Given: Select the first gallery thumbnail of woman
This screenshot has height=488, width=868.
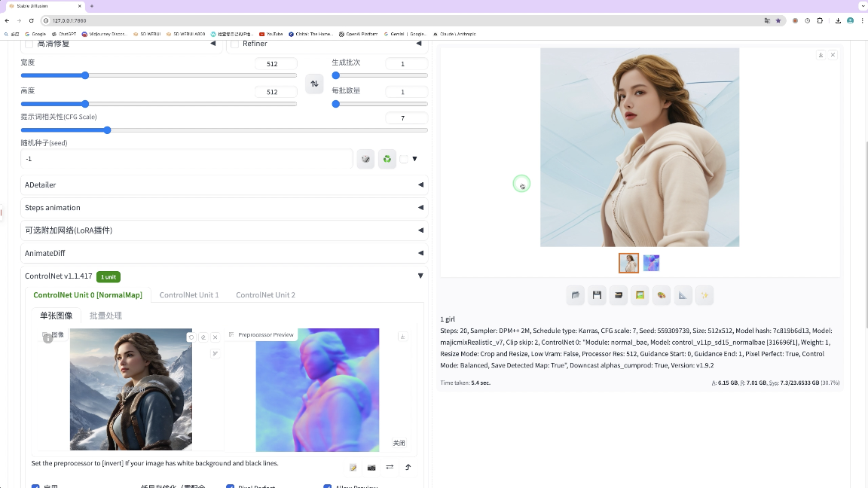Looking at the screenshot, I should (629, 263).
